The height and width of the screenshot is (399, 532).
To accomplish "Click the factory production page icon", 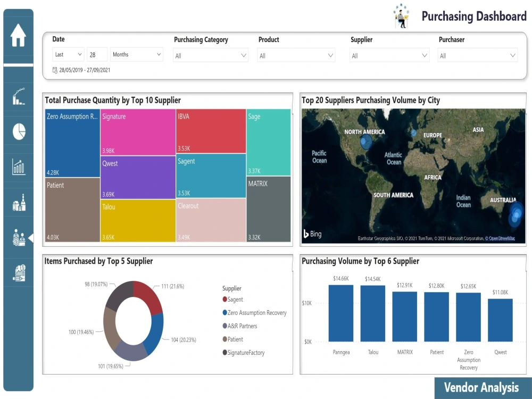I will click(x=18, y=203).
